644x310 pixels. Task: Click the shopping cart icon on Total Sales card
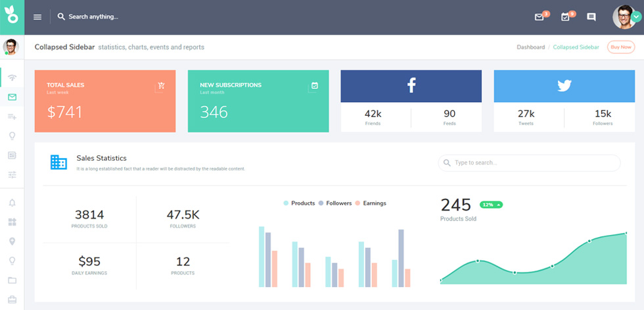click(162, 86)
